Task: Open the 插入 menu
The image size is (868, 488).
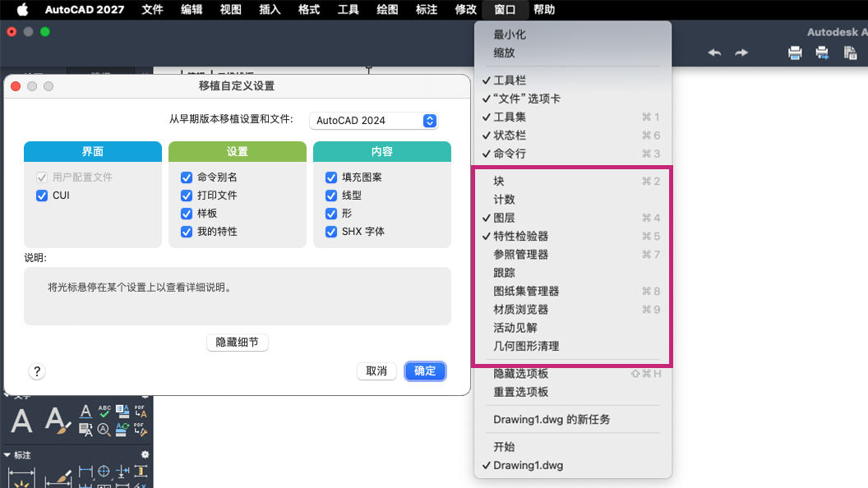Action: (x=270, y=9)
